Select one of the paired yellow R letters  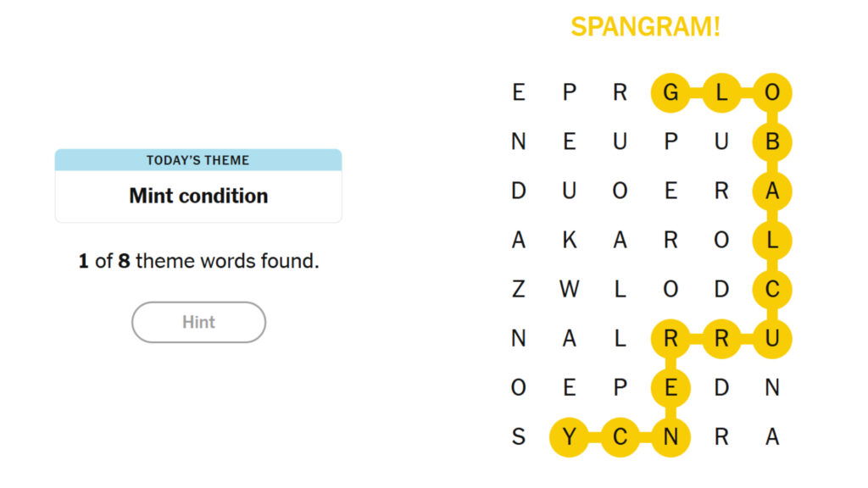click(670, 339)
